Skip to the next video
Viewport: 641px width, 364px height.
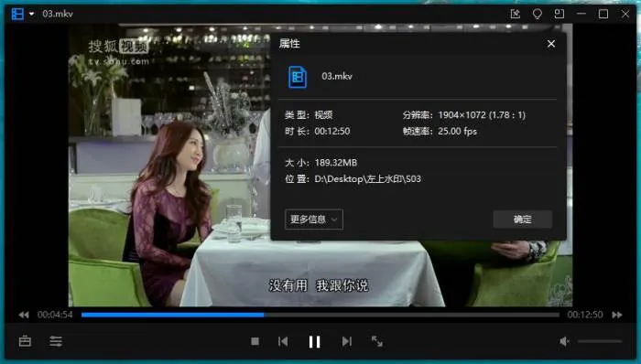point(347,341)
